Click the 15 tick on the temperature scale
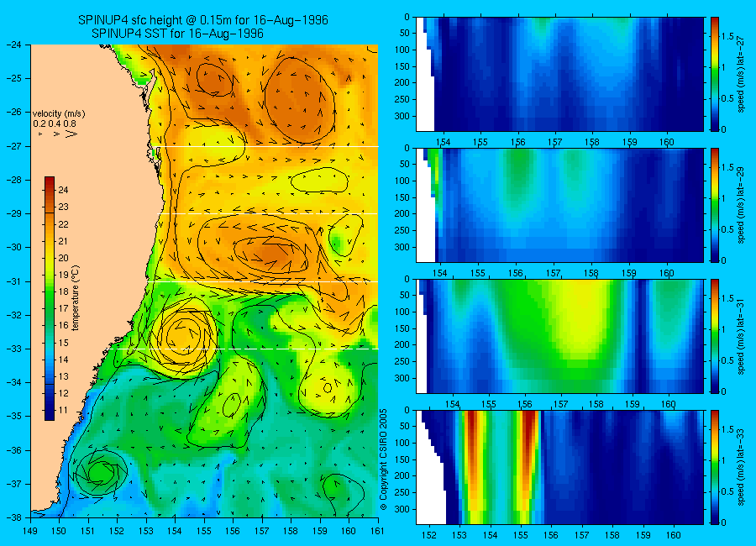 click(63, 343)
